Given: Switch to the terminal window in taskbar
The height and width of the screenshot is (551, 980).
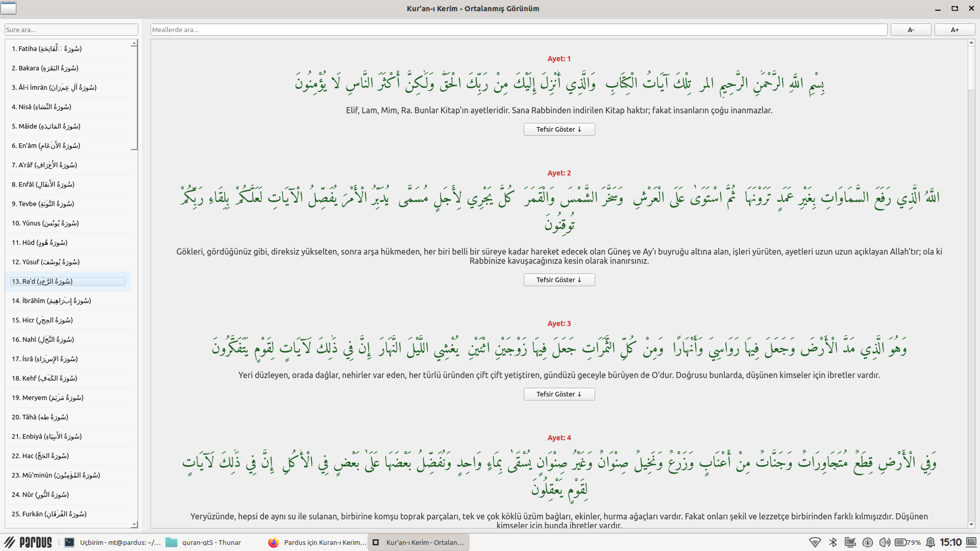Looking at the screenshot, I should 112,542.
